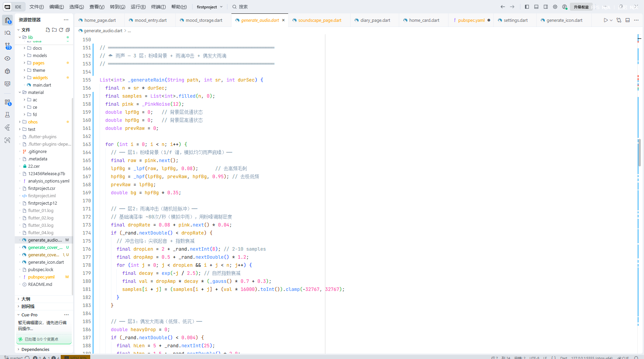Refresh the file explorer
The height and width of the screenshot is (359, 644).
click(61, 30)
